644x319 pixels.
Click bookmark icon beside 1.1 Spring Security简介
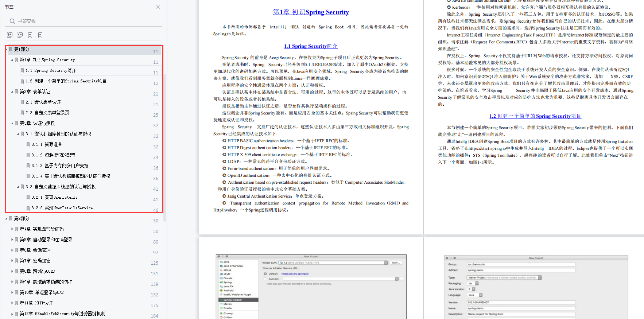pyautogui.click(x=22, y=70)
